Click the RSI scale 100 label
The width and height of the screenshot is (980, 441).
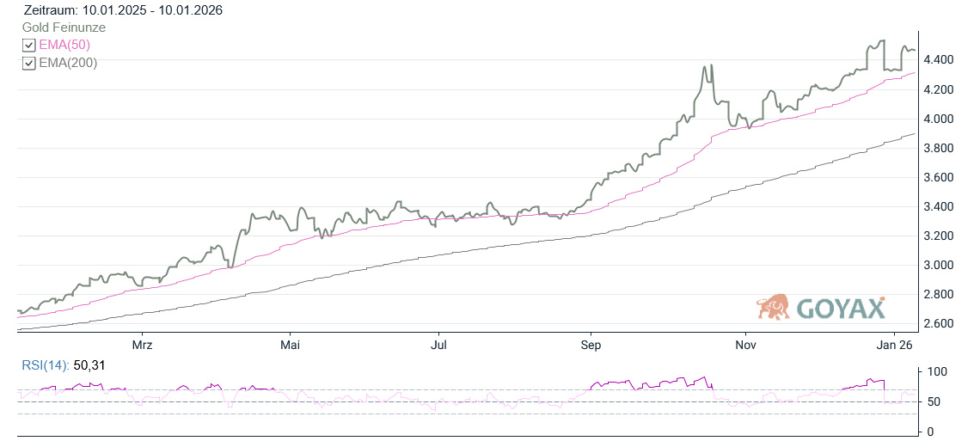939,371
